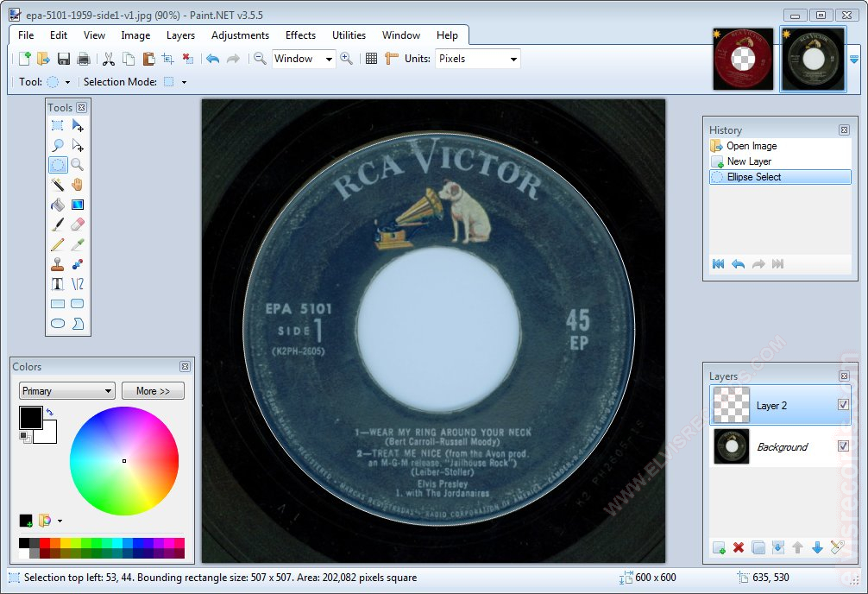Screen dimensions: 868x594
Task: Expand the zoom level dropdown showing Window
Action: [304, 59]
